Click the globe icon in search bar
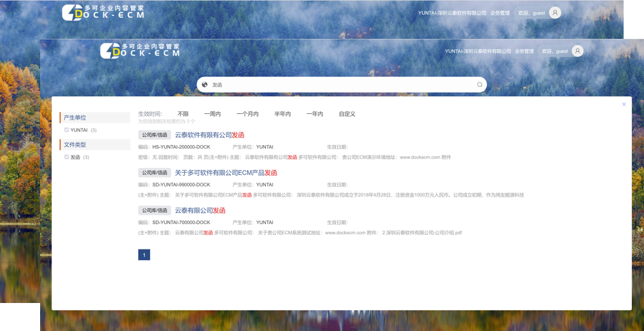 click(204, 85)
